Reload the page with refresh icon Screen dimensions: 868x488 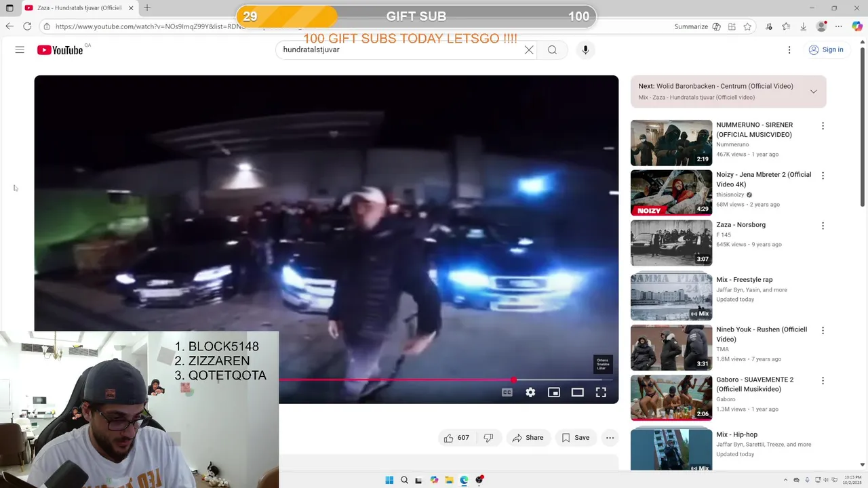(x=27, y=26)
